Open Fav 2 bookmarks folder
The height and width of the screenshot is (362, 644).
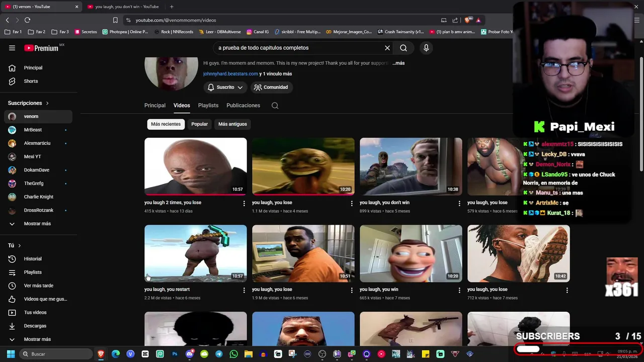[x=37, y=32]
